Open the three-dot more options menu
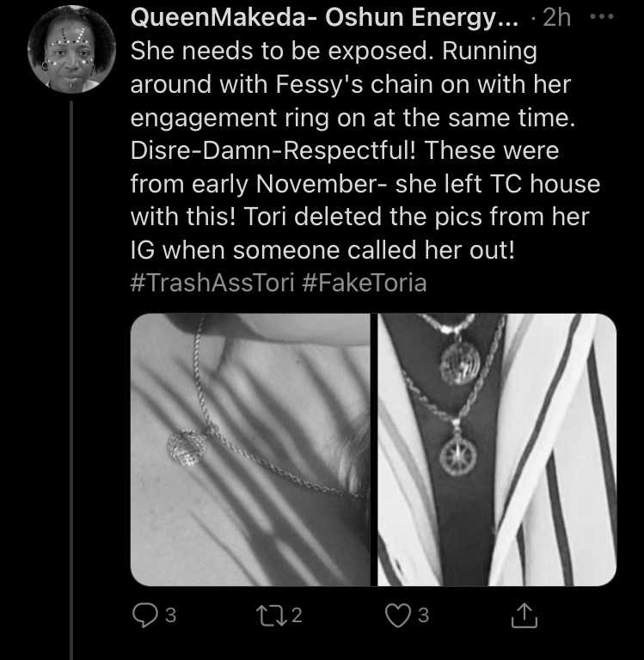 point(602,17)
